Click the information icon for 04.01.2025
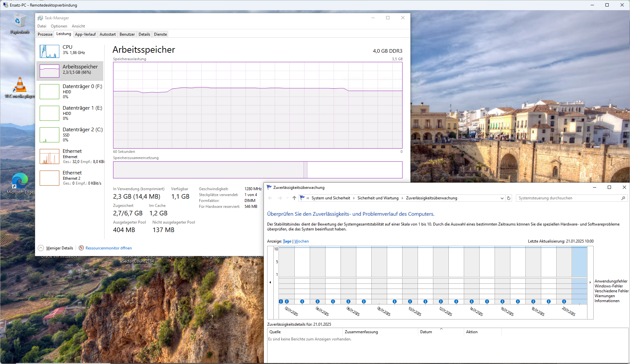The height and width of the screenshot is (364, 630). click(x=317, y=301)
